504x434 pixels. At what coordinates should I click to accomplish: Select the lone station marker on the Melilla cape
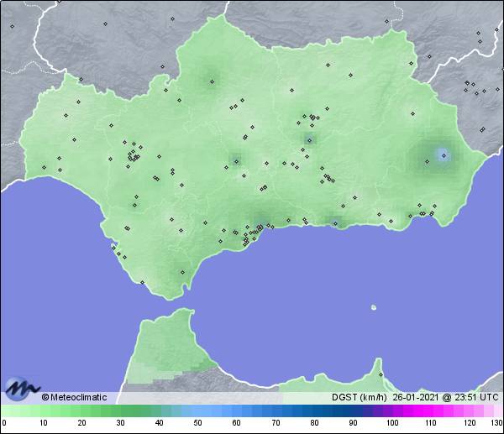pos(381,374)
